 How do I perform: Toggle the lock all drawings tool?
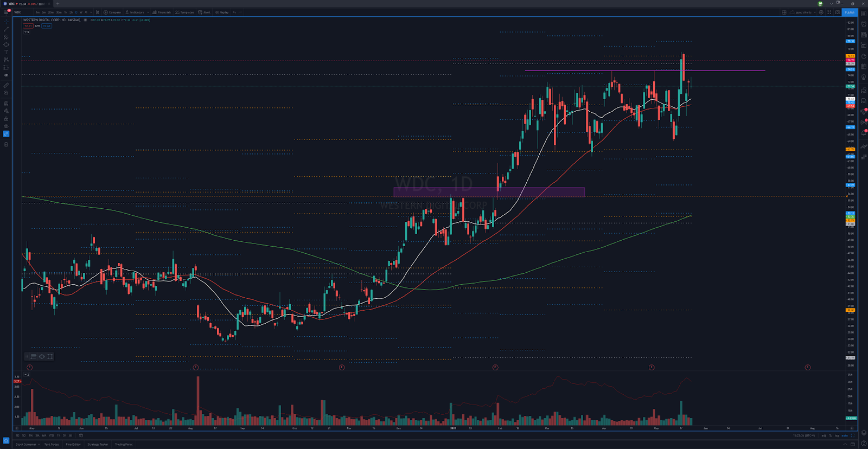coord(6,119)
